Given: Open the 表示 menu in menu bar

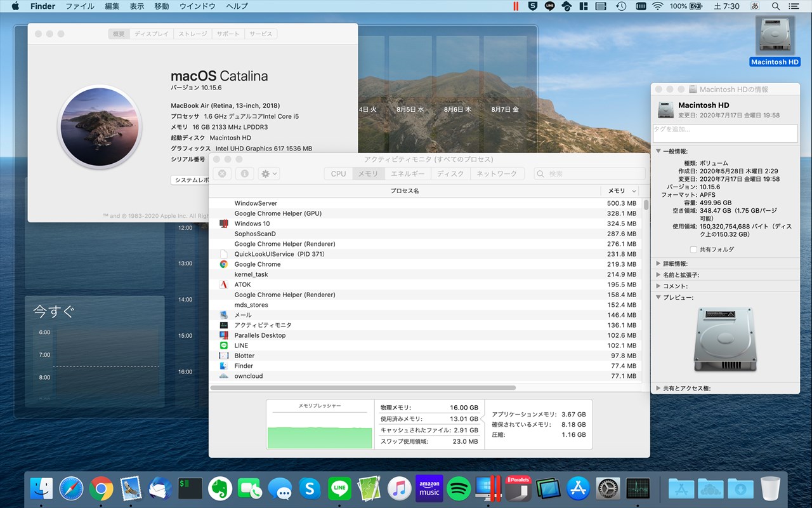Looking at the screenshot, I should pos(137,6).
